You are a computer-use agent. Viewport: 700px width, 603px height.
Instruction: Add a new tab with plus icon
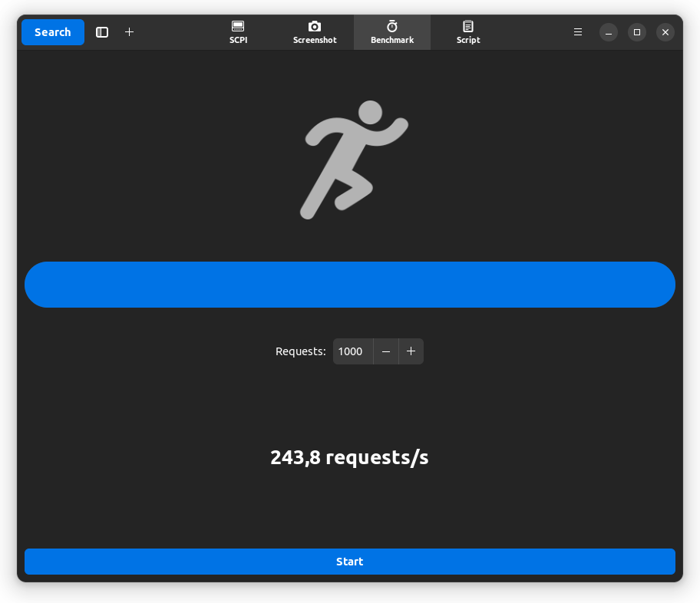click(129, 32)
